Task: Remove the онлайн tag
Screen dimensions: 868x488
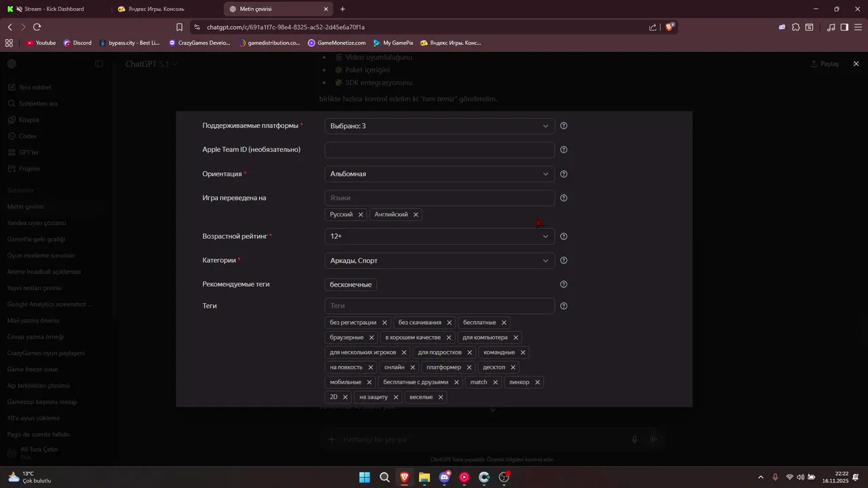Action: [412, 367]
